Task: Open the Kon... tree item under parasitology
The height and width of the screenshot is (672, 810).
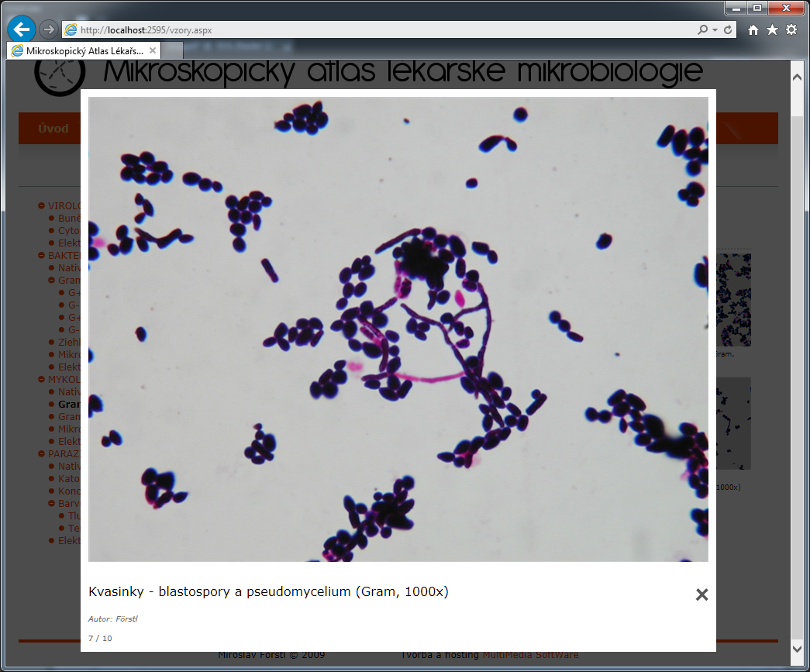Action: pos(69,491)
